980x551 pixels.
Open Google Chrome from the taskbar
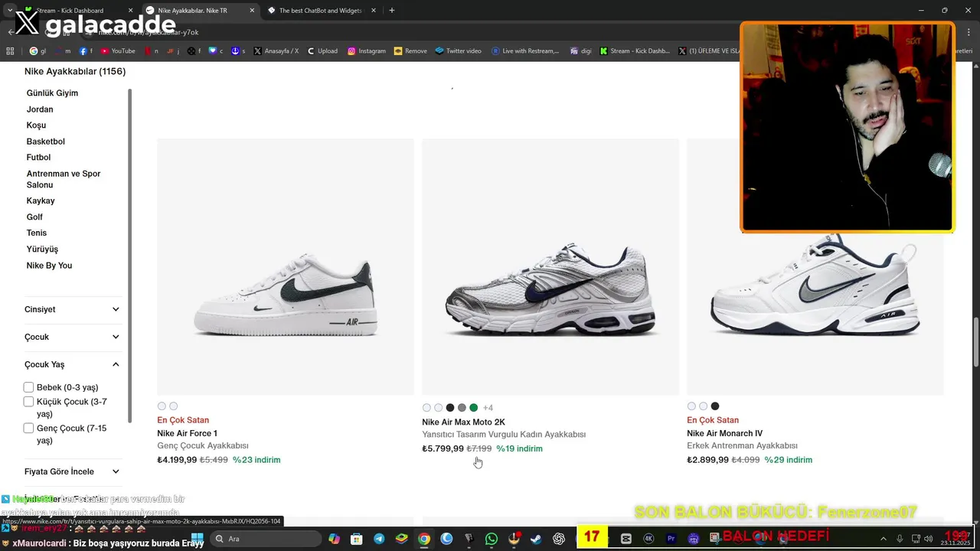[424, 539]
